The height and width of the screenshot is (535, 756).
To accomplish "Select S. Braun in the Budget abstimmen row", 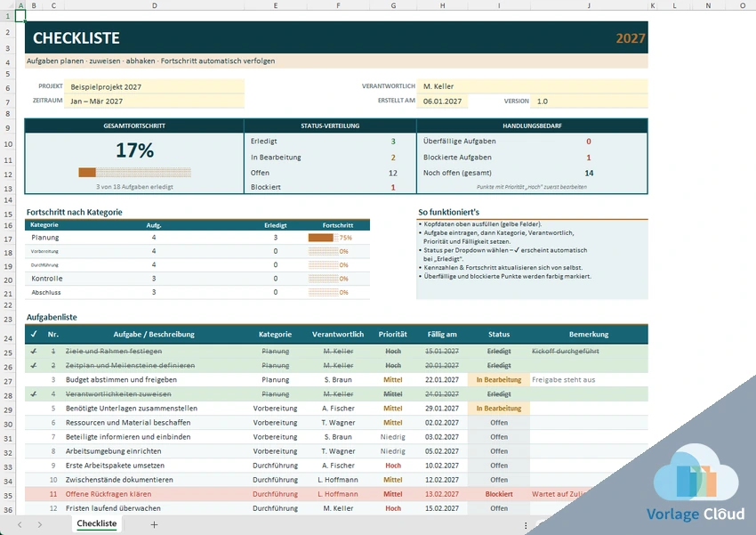I will 339,379.
